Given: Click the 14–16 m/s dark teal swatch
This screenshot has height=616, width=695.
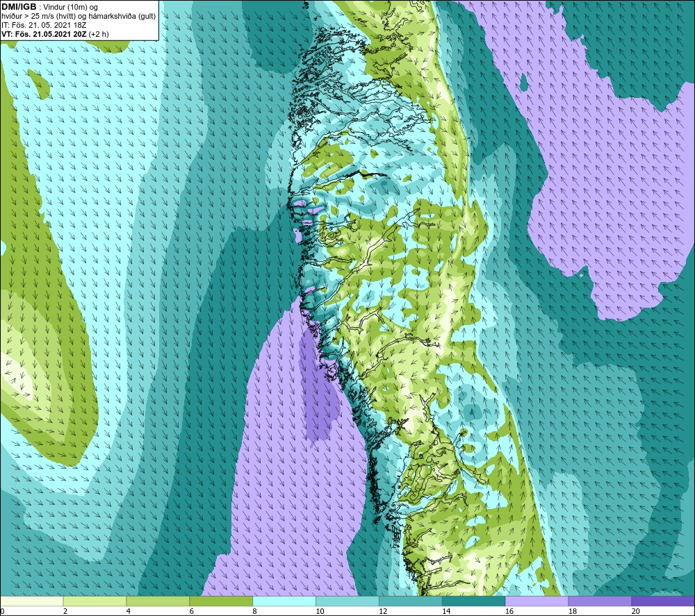Looking at the screenshot, I should 473,601.
